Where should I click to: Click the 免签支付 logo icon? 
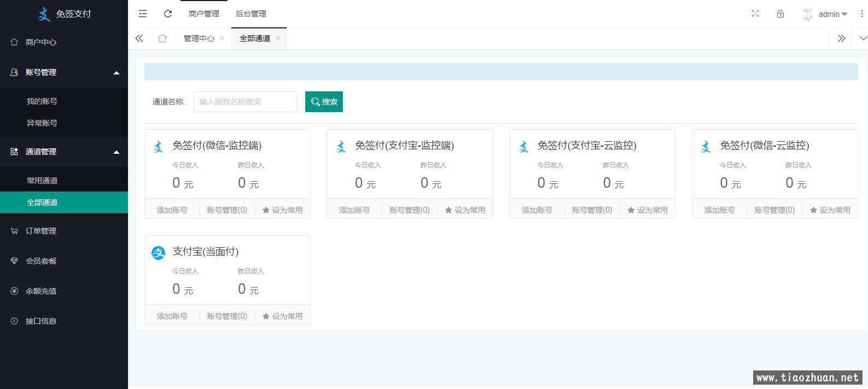coord(44,14)
